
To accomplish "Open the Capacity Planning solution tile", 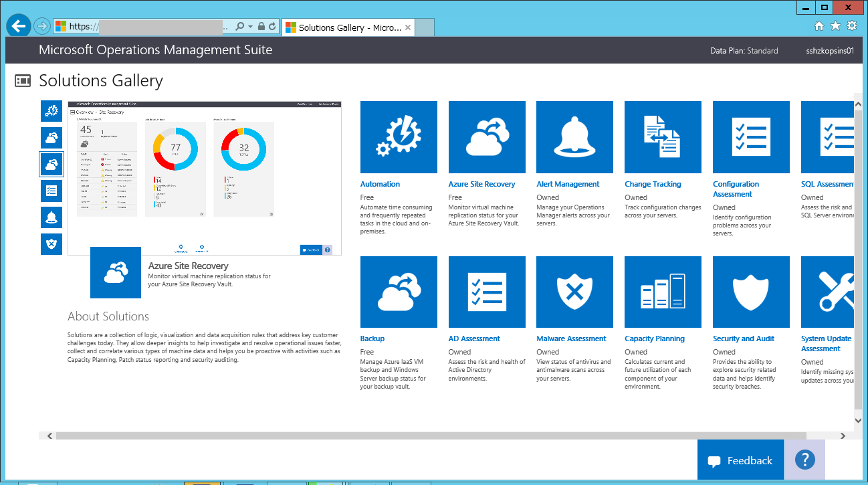I will click(x=663, y=292).
